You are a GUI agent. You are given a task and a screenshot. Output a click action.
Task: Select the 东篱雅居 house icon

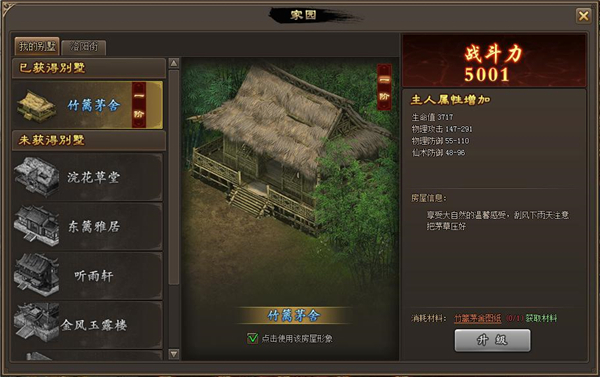[x=37, y=226]
